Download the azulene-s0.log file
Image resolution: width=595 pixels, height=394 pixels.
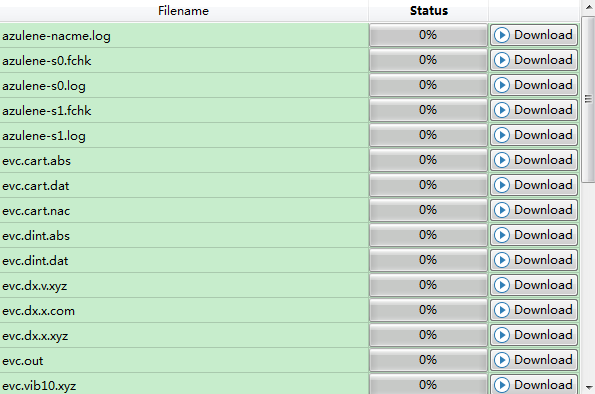[534, 85]
